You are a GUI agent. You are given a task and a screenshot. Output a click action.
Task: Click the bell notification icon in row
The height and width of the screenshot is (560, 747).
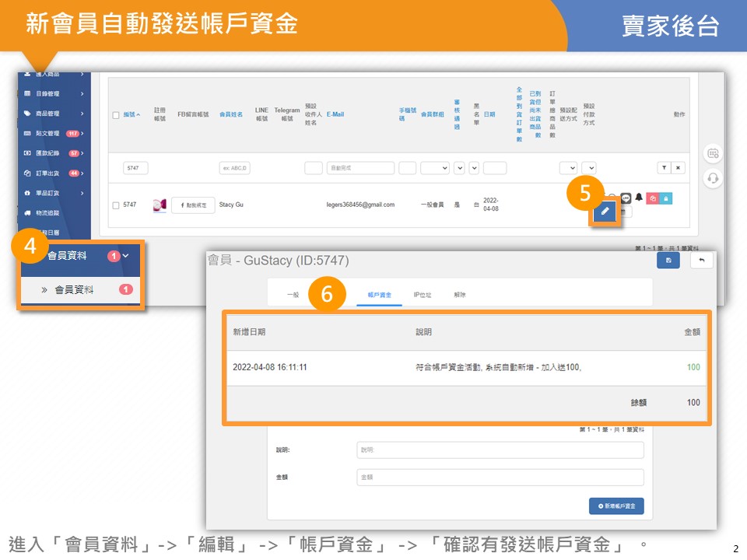coord(639,198)
